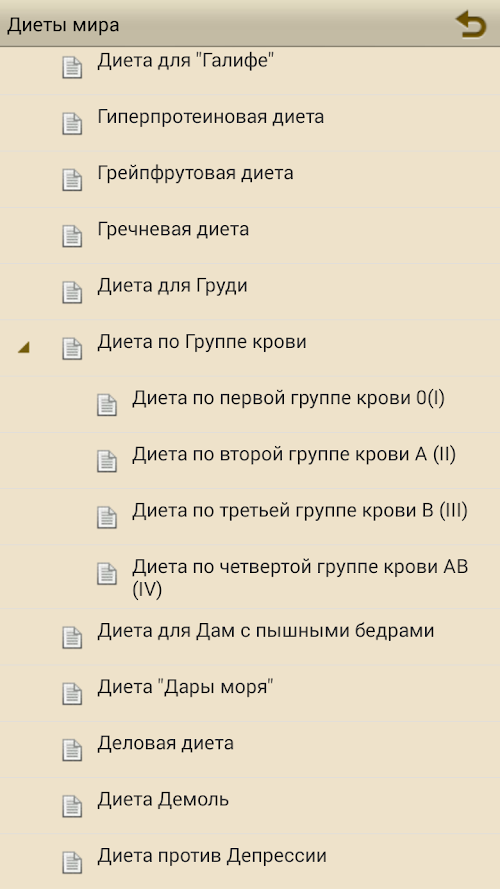The height and width of the screenshot is (889, 500).
Task: Tap the back arrow icon in header
Action: tap(471, 24)
